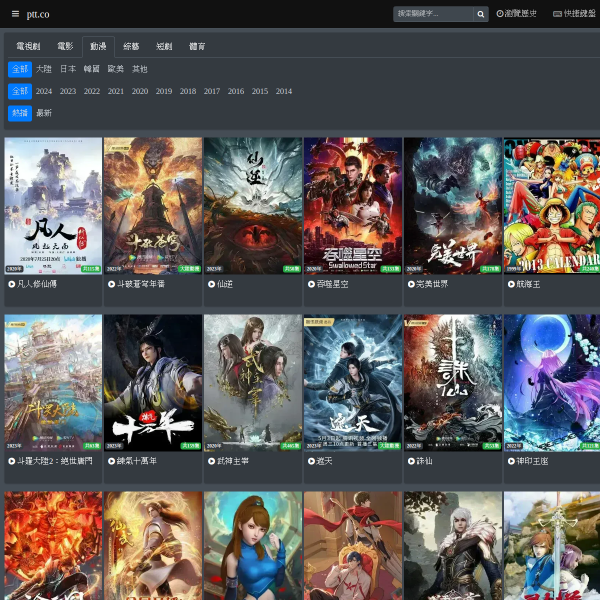Filter by region 日本

68,69
